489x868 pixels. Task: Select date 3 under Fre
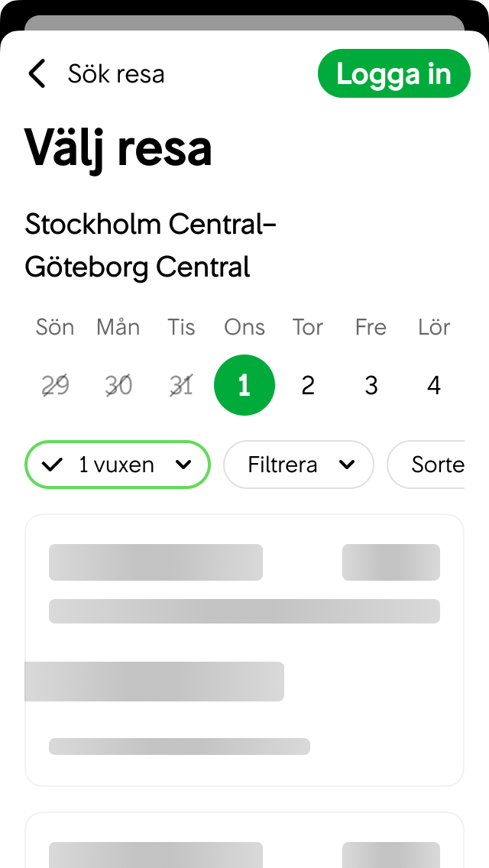pos(371,385)
